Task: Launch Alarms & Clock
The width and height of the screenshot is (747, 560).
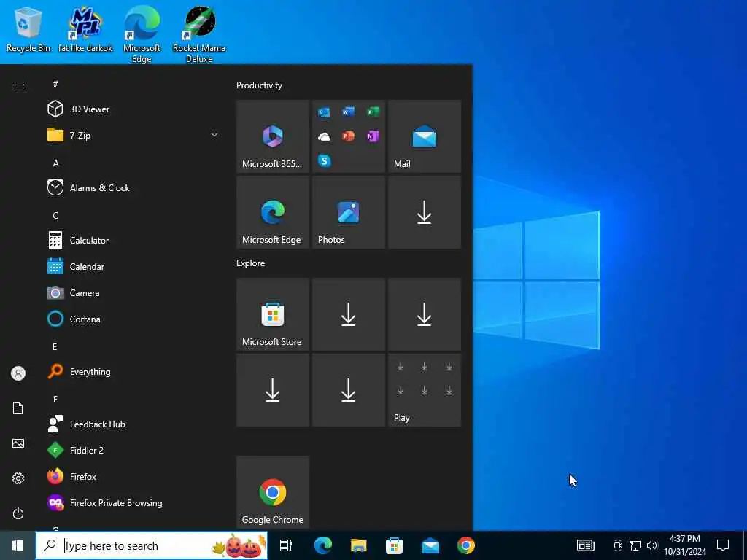Action: [133, 187]
